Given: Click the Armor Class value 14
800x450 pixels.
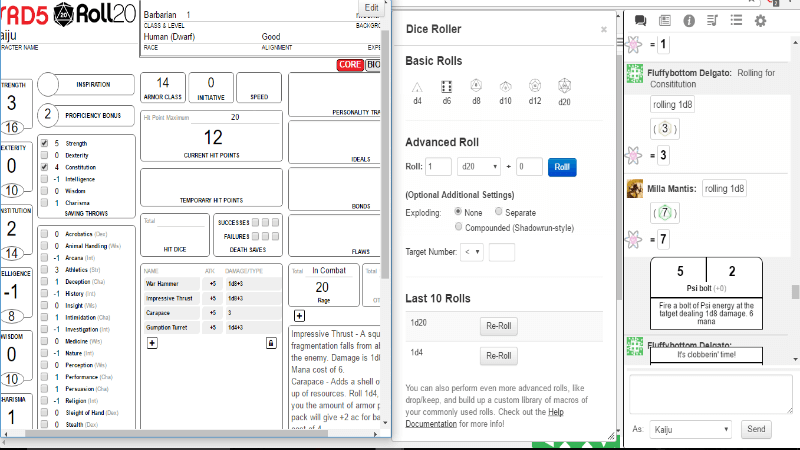Looking at the screenshot, I should pyautogui.click(x=163, y=83).
